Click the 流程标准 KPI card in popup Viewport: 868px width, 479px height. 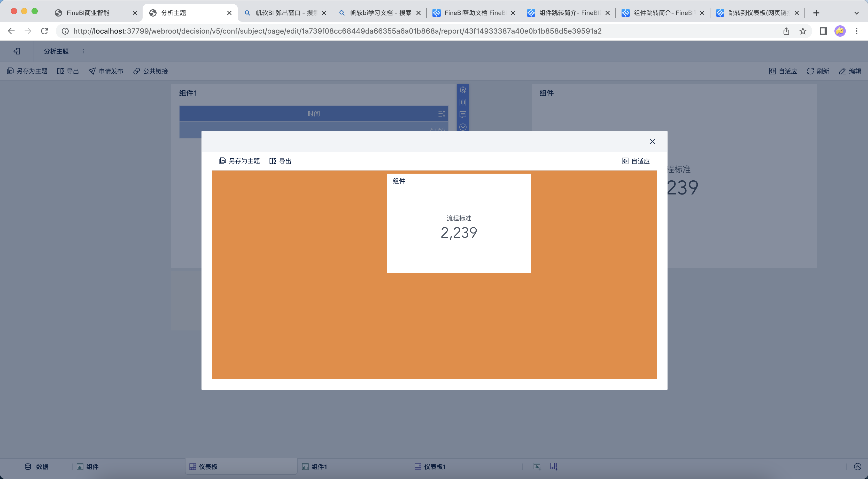coord(459,226)
